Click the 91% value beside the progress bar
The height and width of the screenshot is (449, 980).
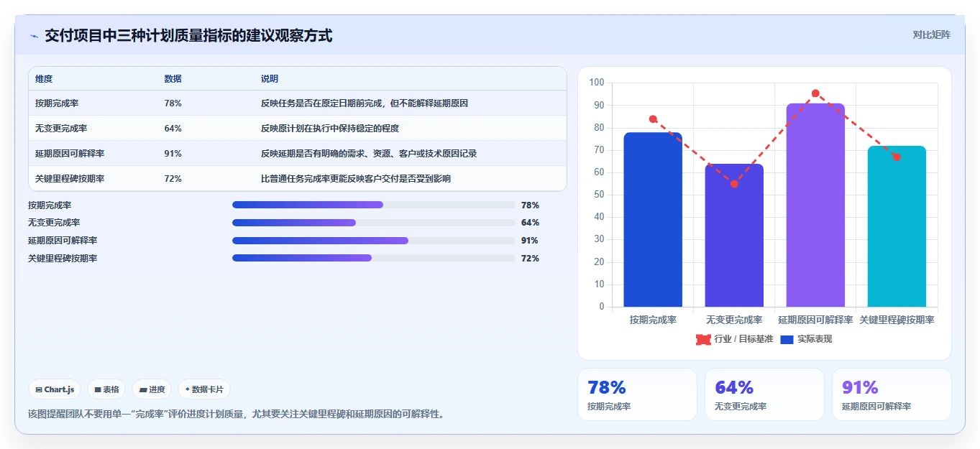(x=530, y=241)
